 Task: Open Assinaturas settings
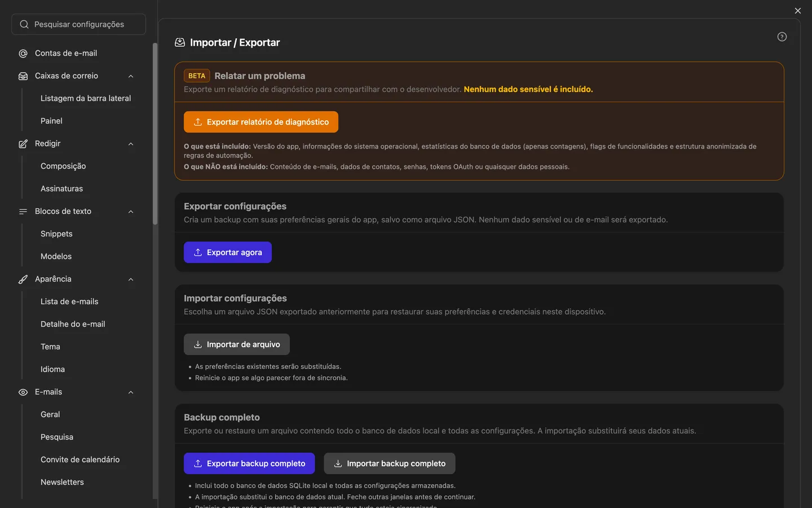coord(61,189)
